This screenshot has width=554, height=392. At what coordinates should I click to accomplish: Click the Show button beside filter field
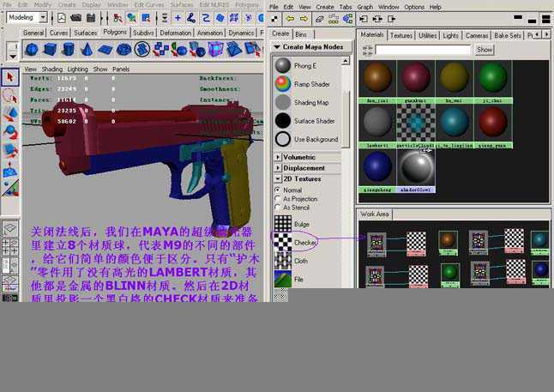(x=485, y=50)
